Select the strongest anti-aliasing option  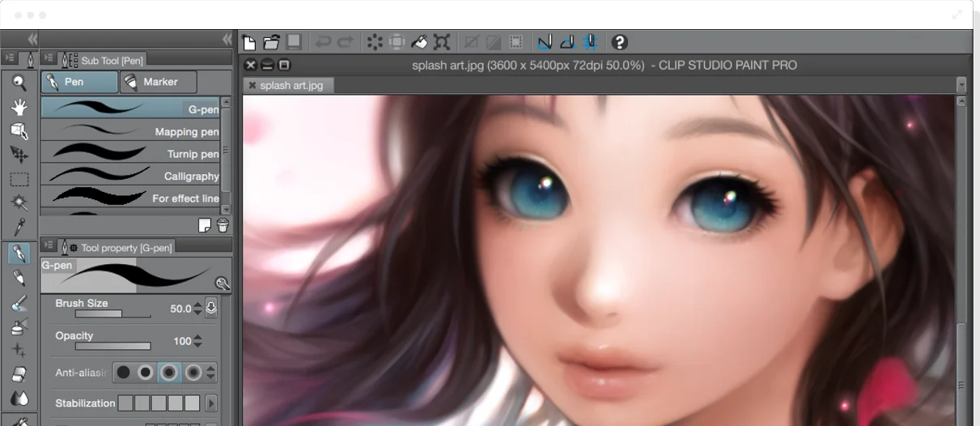point(193,373)
